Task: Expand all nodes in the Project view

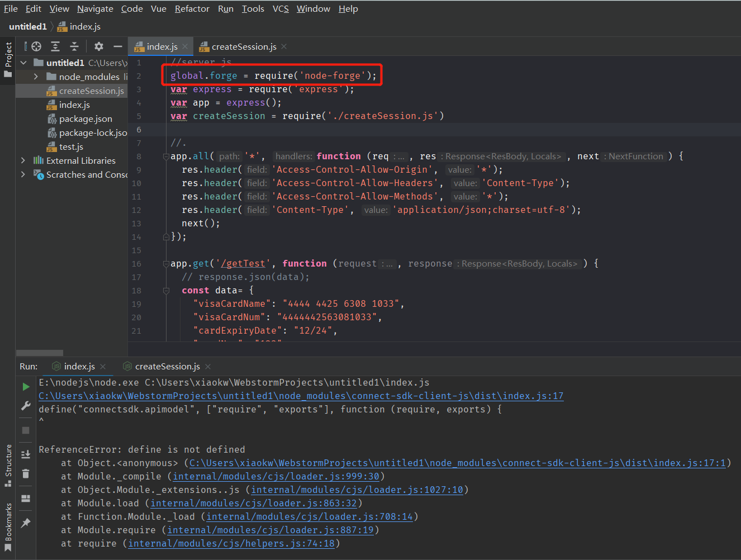Action: pos(56,46)
